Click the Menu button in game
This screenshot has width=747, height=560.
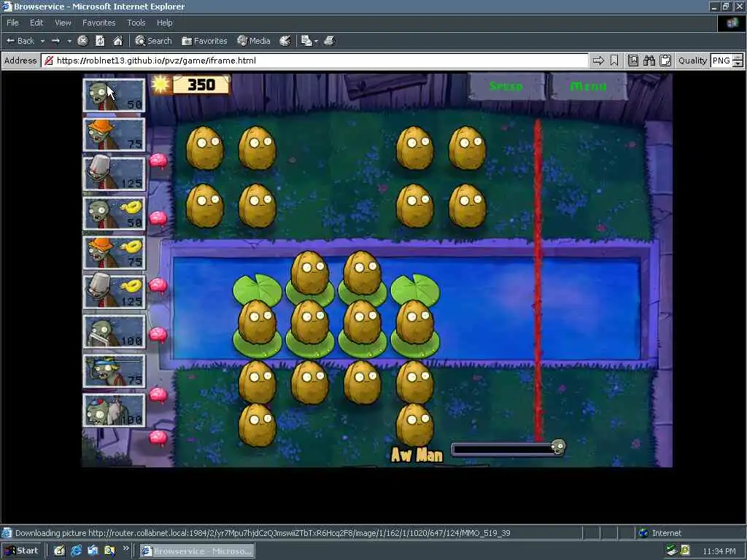tap(589, 86)
